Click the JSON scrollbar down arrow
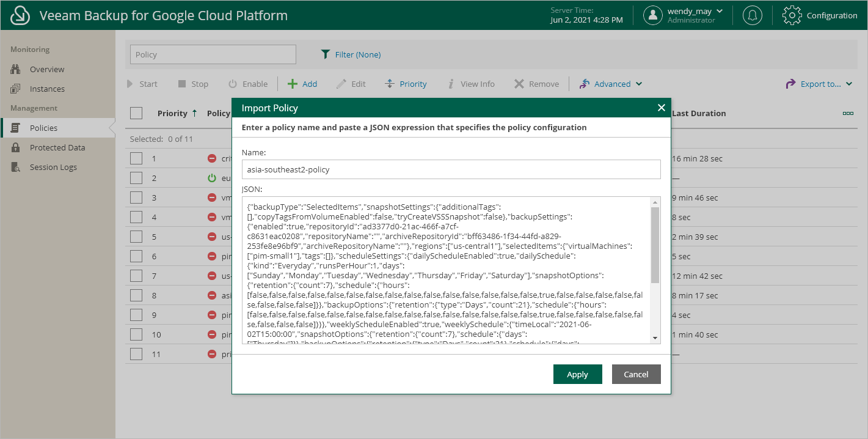This screenshot has height=439, width=868. 655,338
